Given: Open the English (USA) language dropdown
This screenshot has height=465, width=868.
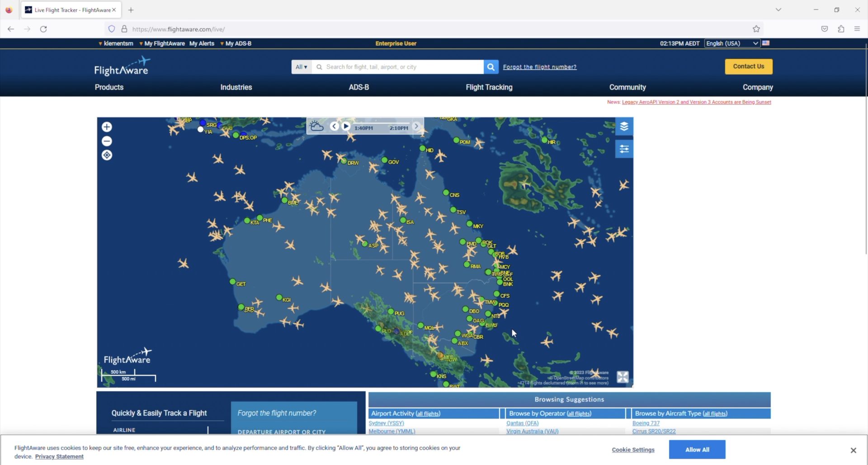Looking at the screenshot, I should [731, 43].
